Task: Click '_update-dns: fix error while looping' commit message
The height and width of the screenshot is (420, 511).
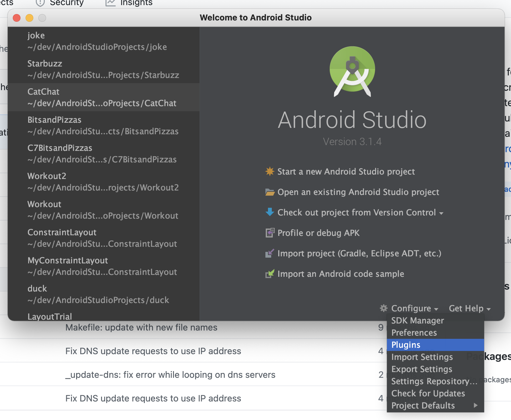Action: [x=170, y=375]
